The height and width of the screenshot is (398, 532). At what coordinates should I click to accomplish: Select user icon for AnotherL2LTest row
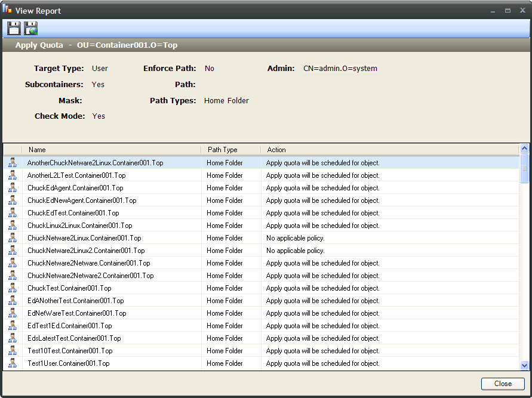coord(13,175)
